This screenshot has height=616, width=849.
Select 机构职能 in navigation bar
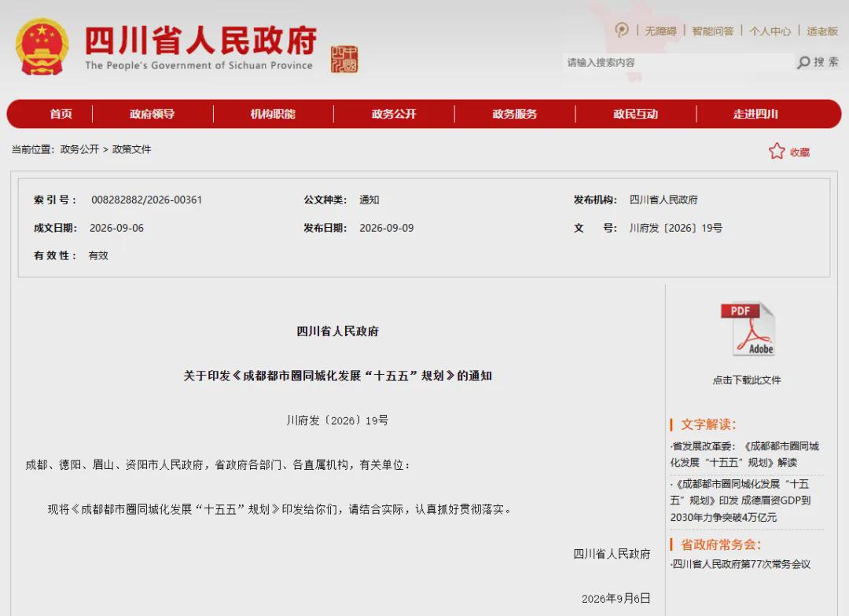pos(273,114)
